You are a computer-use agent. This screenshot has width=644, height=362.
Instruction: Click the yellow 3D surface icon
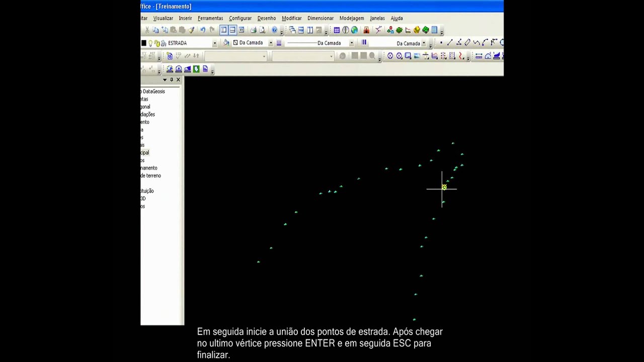417,30
